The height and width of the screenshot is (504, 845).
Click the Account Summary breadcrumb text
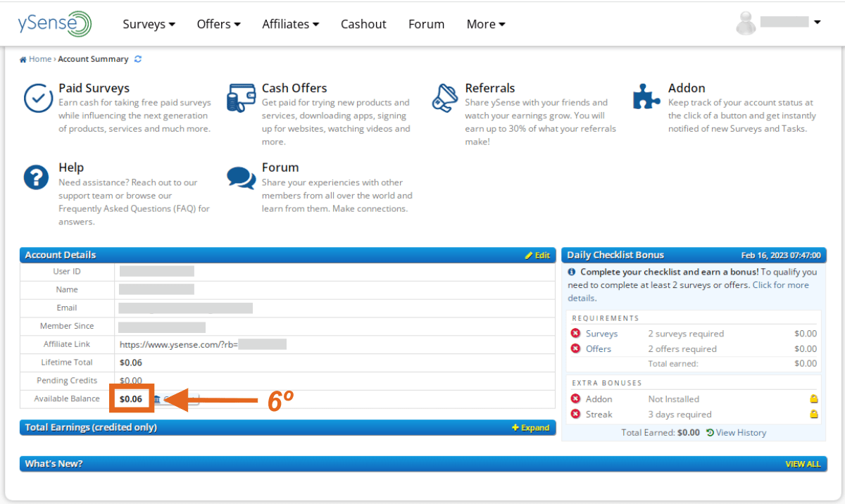click(93, 59)
